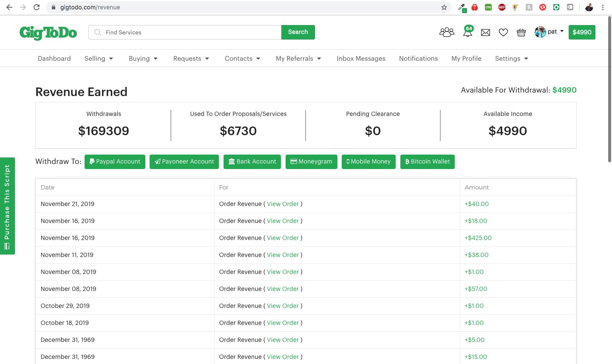Open the pat user account dropdown
The image size is (612, 364).
[x=549, y=32]
